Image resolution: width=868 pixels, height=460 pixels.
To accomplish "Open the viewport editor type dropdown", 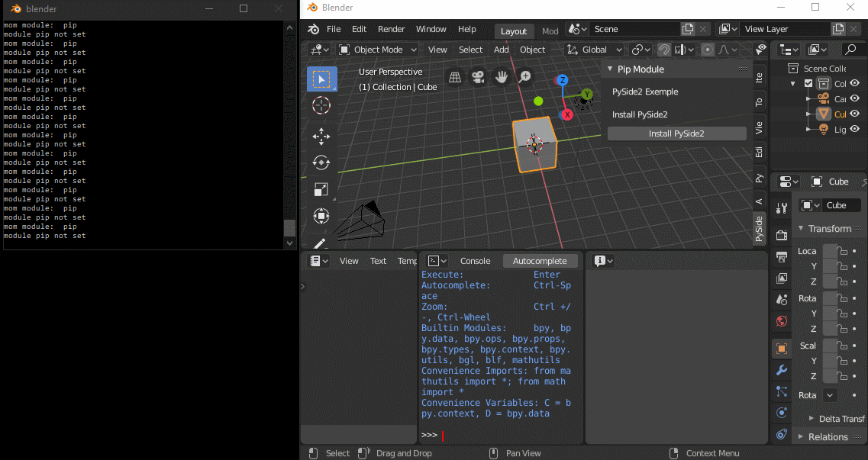I will [320, 50].
